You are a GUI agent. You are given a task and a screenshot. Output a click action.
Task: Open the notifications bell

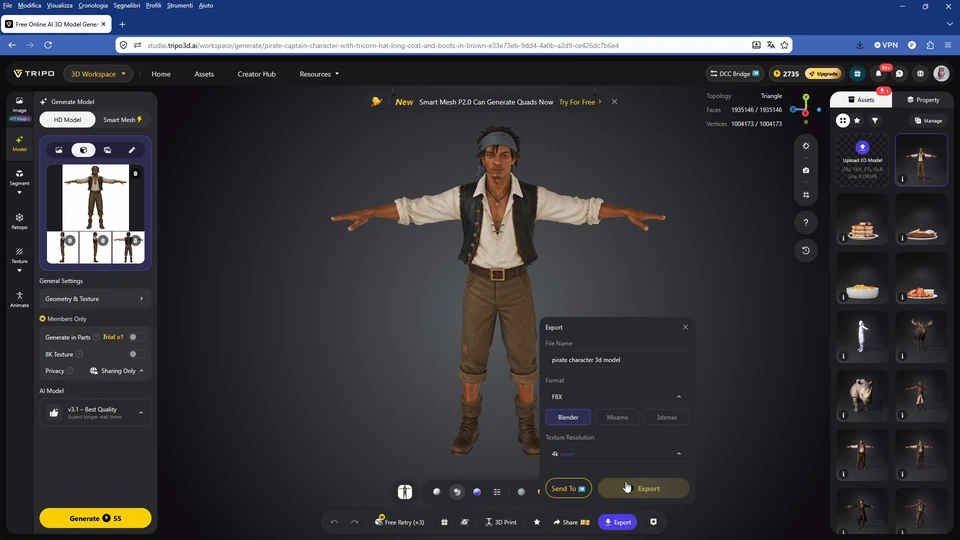click(x=879, y=73)
